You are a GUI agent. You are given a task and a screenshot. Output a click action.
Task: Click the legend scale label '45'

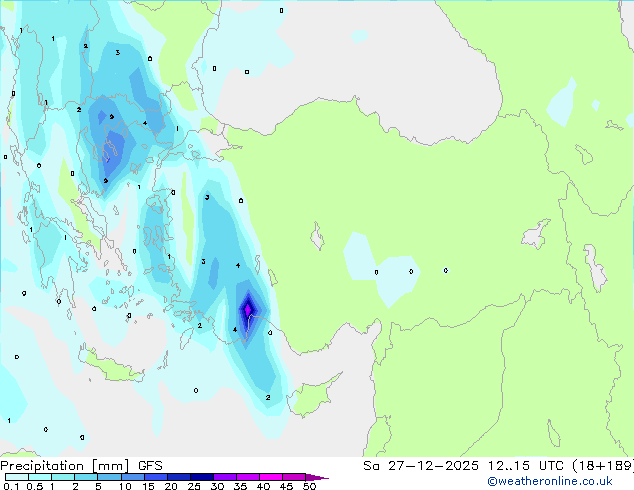(286, 486)
